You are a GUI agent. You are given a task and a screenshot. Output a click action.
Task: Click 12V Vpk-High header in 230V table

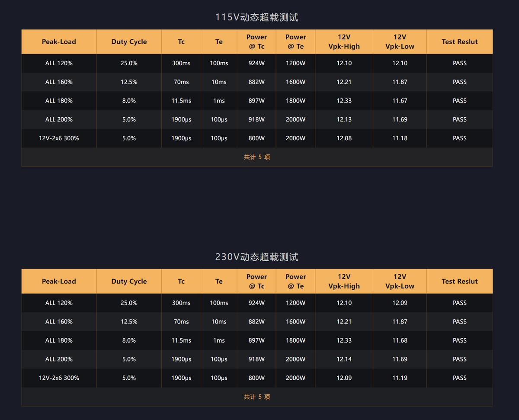click(344, 281)
